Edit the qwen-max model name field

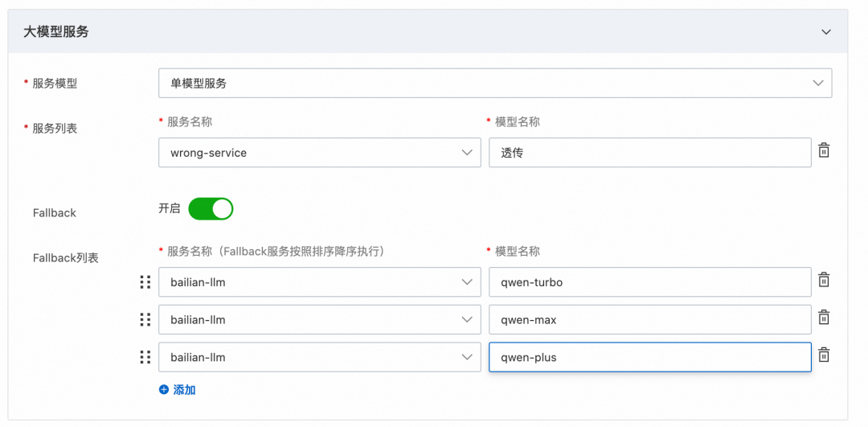650,319
